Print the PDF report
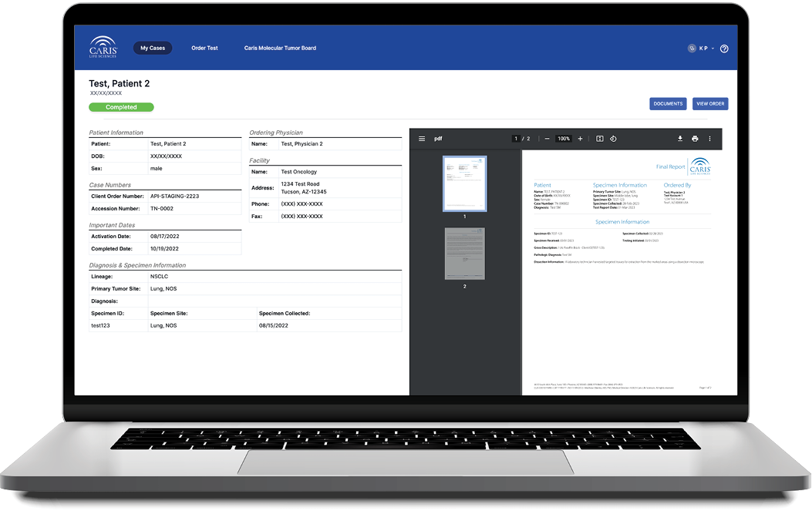812x511 pixels. pyautogui.click(x=695, y=139)
